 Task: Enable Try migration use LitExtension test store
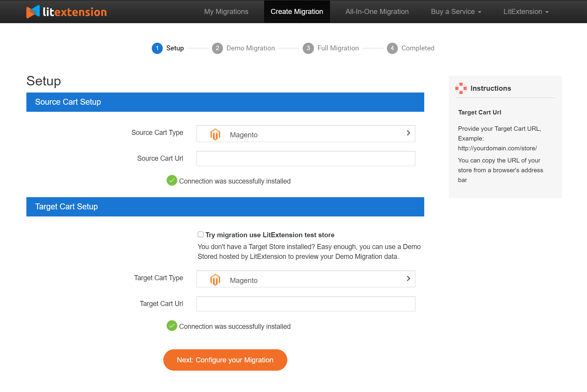[x=201, y=235]
